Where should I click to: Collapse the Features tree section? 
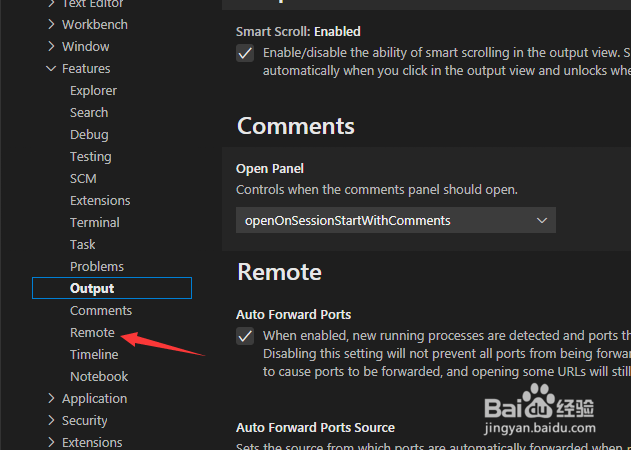51,69
